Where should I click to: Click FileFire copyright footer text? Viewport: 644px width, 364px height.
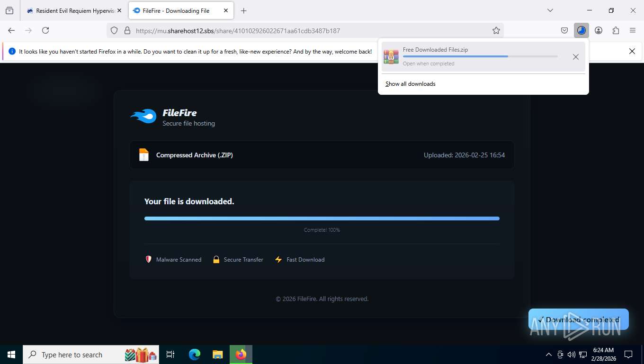[x=322, y=299]
